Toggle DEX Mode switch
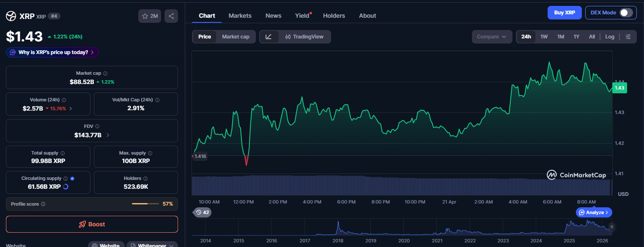This screenshot has width=644, height=247. point(626,13)
